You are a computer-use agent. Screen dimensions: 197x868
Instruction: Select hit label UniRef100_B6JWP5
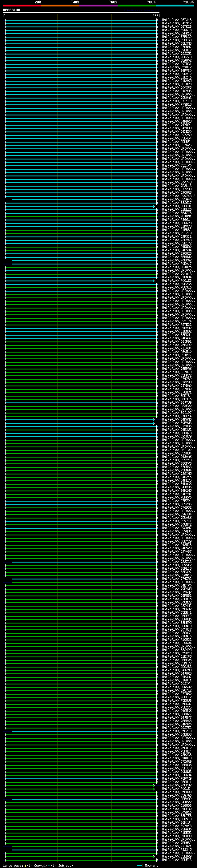tap(176, 267)
